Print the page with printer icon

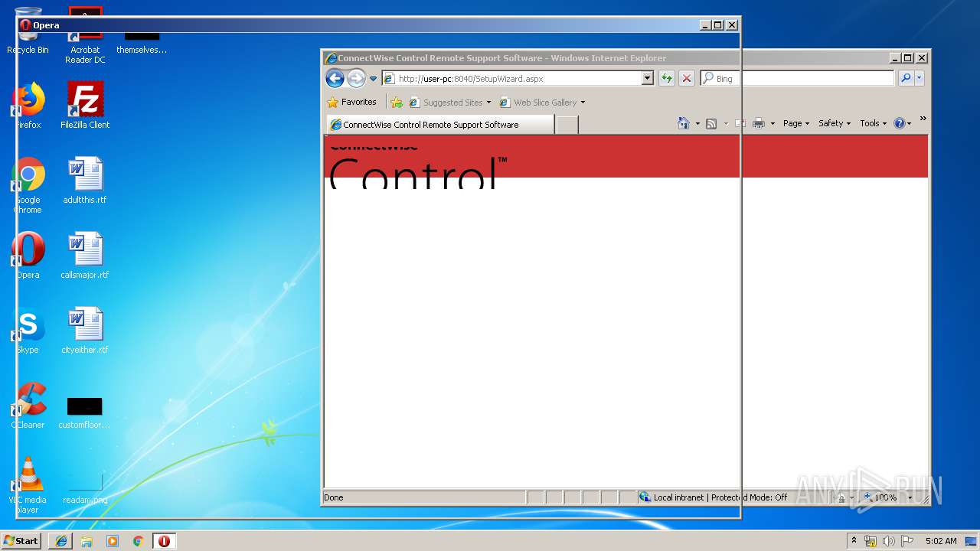(x=759, y=123)
